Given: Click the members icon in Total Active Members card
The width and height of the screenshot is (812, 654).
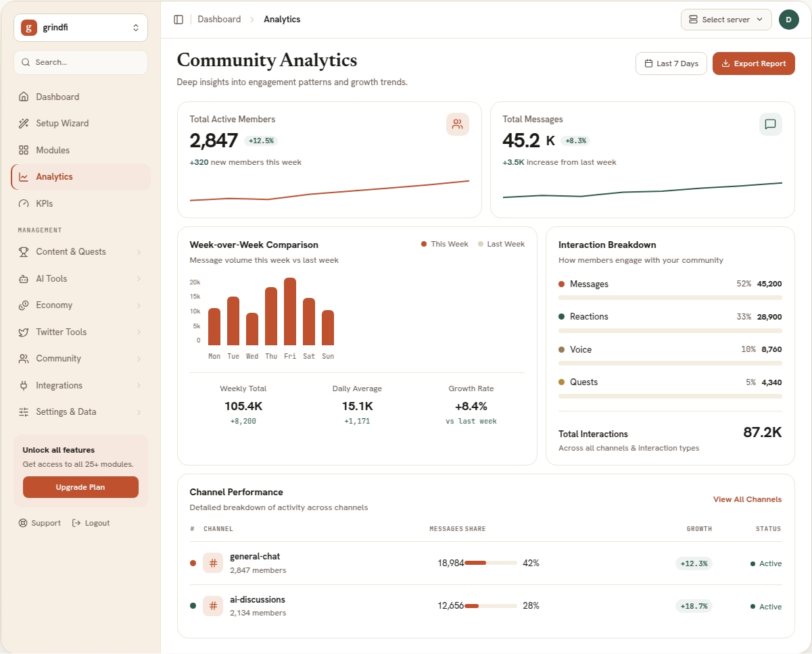Looking at the screenshot, I should click(x=458, y=124).
